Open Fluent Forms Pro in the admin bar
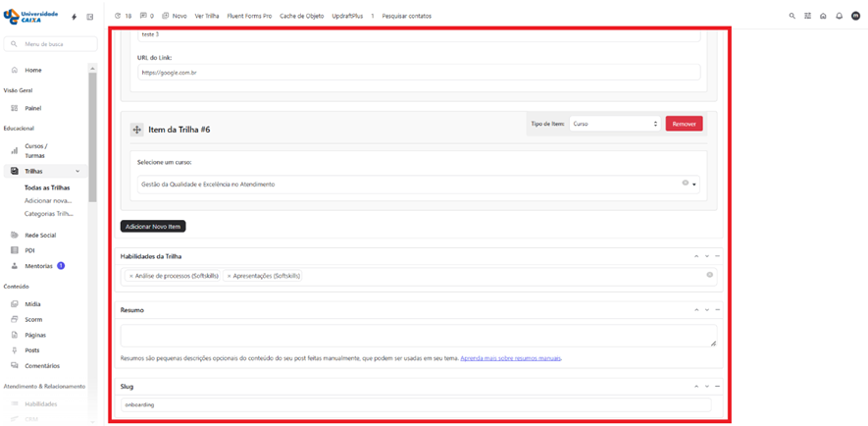Viewport: 868px width, 426px height. pos(249,16)
